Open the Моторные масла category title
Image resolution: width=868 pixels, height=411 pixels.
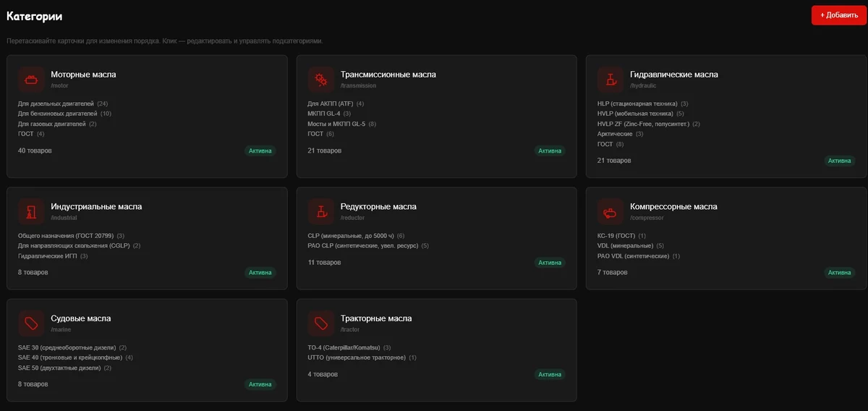click(83, 75)
